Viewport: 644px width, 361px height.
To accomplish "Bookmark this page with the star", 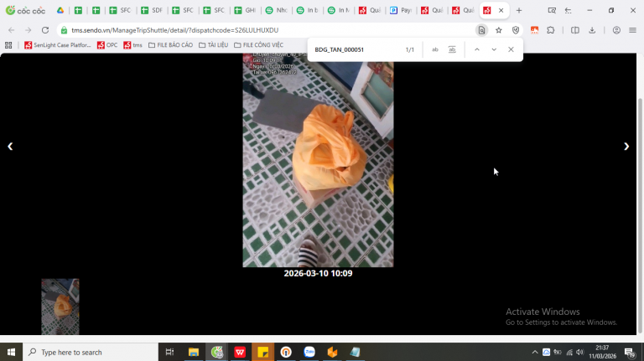I will click(499, 30).
